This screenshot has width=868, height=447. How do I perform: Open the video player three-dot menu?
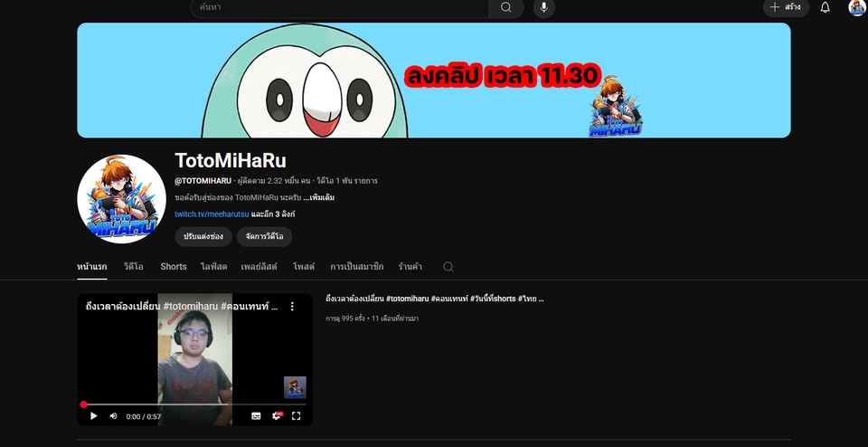tap(292, 307)
